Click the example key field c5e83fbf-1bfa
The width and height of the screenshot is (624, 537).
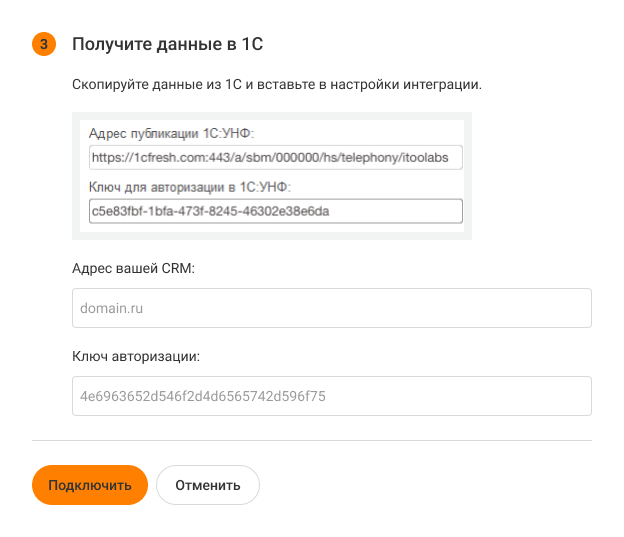pos(275,211)
